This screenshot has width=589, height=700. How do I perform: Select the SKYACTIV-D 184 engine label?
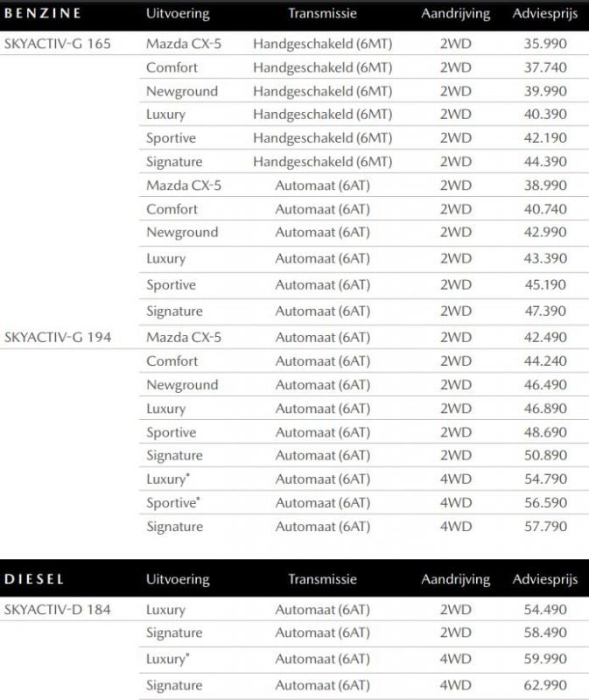(x=58, y=609)
